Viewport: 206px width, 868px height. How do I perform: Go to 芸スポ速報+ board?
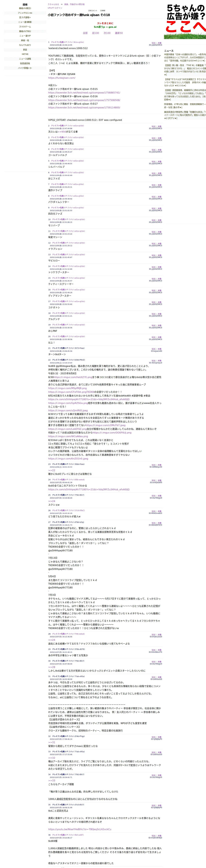pos(25,18)
